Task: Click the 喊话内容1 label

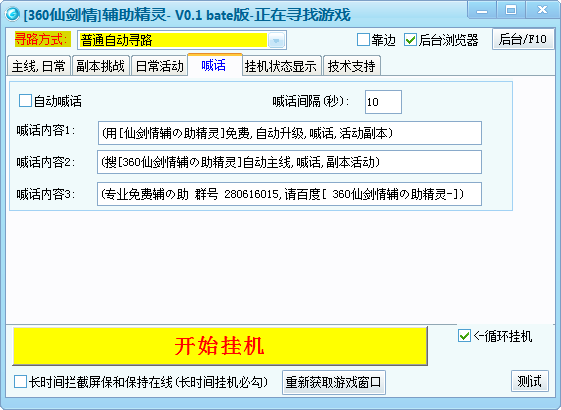Action: tap(46, 131)
